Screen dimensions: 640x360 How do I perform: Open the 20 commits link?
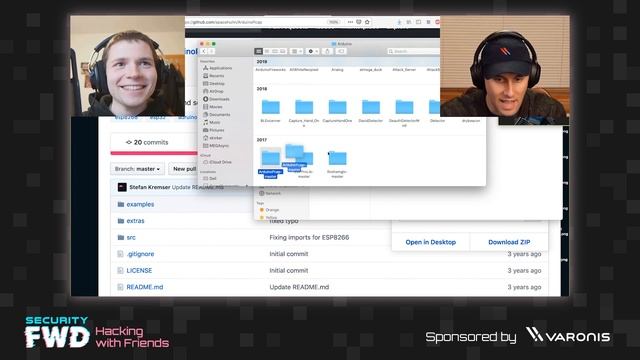pos(147,142)
